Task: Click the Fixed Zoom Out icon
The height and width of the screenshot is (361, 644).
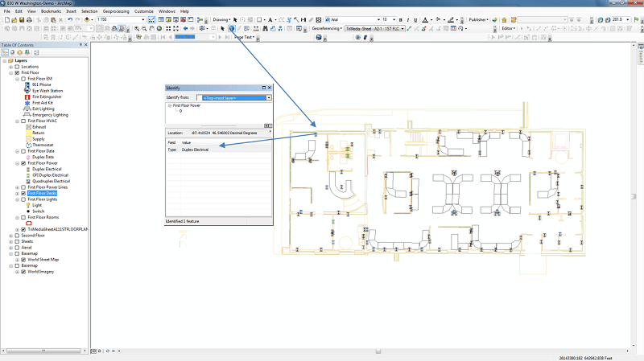Action: pyautogui.click(x=175, y=29)
